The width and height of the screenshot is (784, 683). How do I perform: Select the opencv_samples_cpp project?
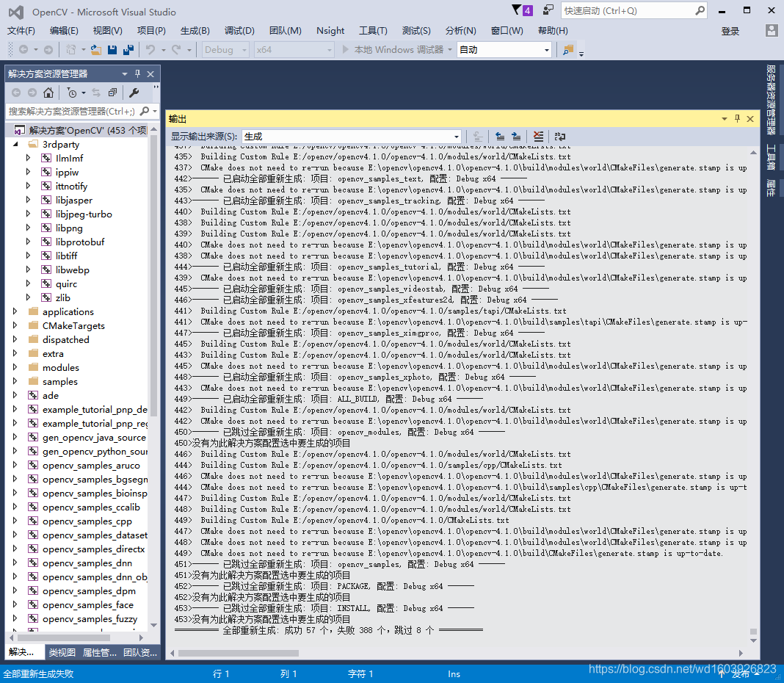click(87, 521)
